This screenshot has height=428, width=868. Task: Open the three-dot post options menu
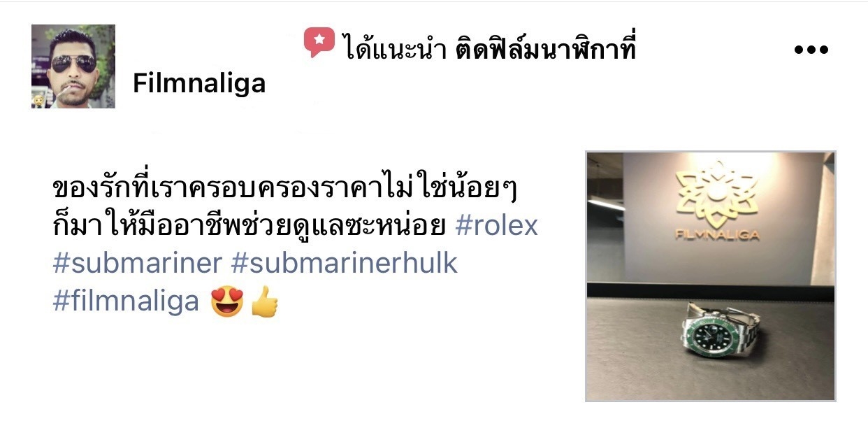(x=811, y=50)
